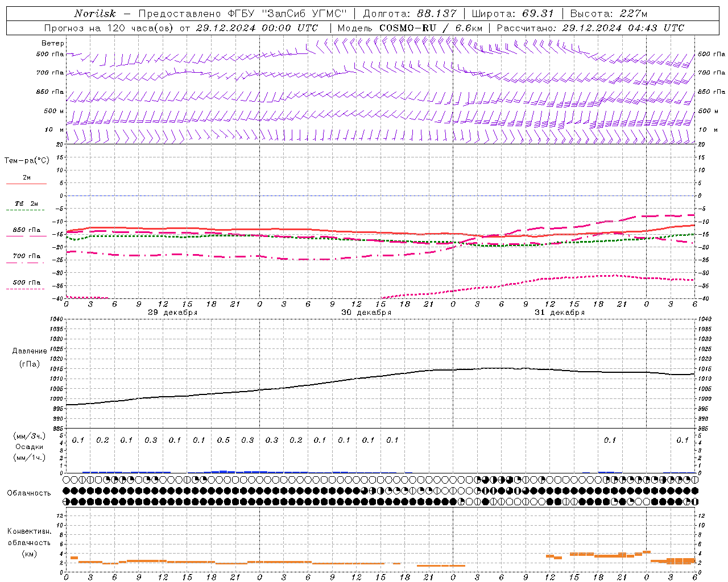The image size is (728, 582).
Task: Click the "Осадки" precipitation label
Action: 30,447
